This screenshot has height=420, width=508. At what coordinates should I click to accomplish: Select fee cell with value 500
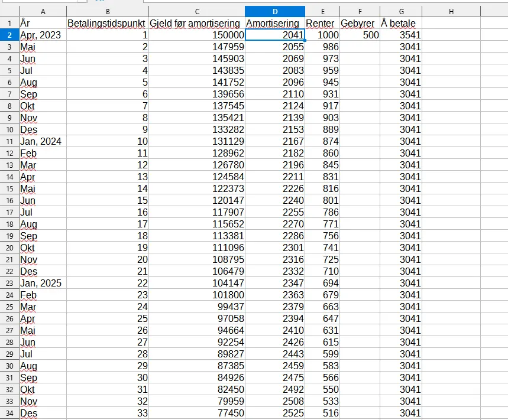coord(360,35)
